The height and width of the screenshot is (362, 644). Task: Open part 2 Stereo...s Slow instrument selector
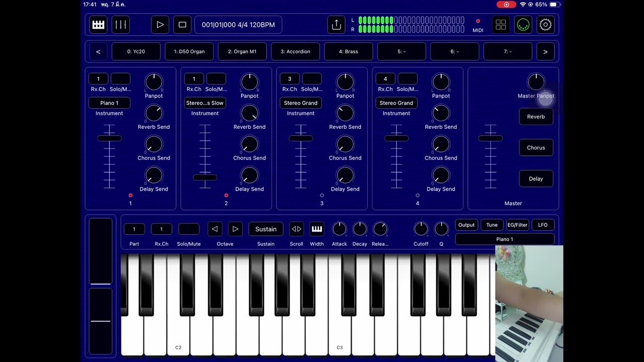coord(205,103)
